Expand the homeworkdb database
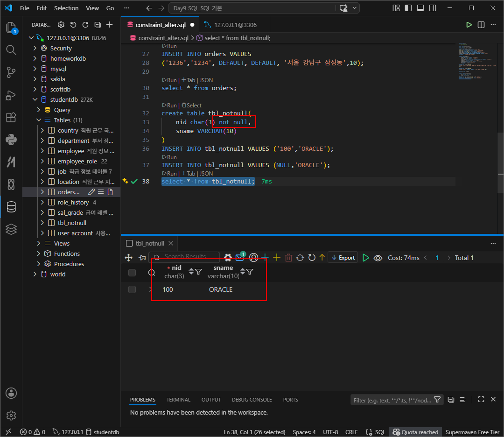504x437 pixels. [35, 58]
